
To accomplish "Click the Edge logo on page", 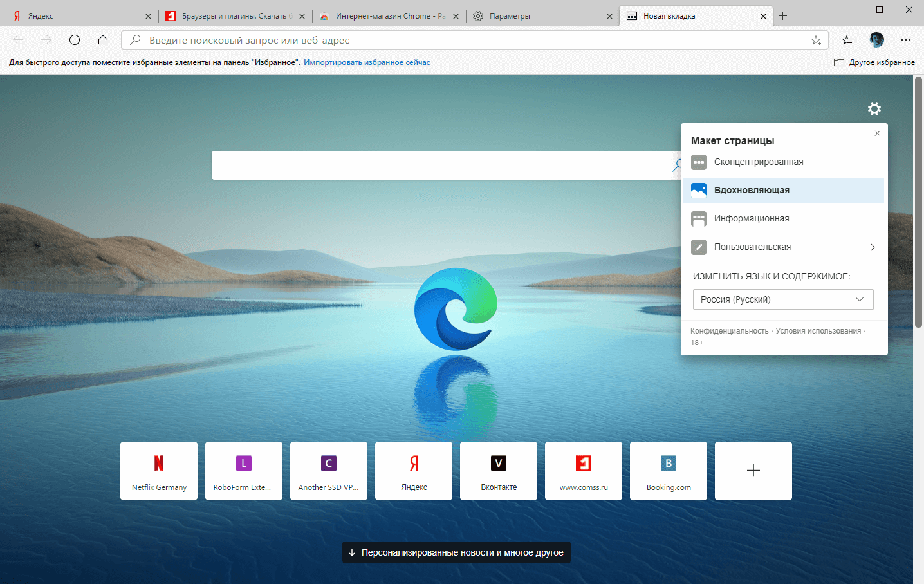I will (x=456, y=309).
